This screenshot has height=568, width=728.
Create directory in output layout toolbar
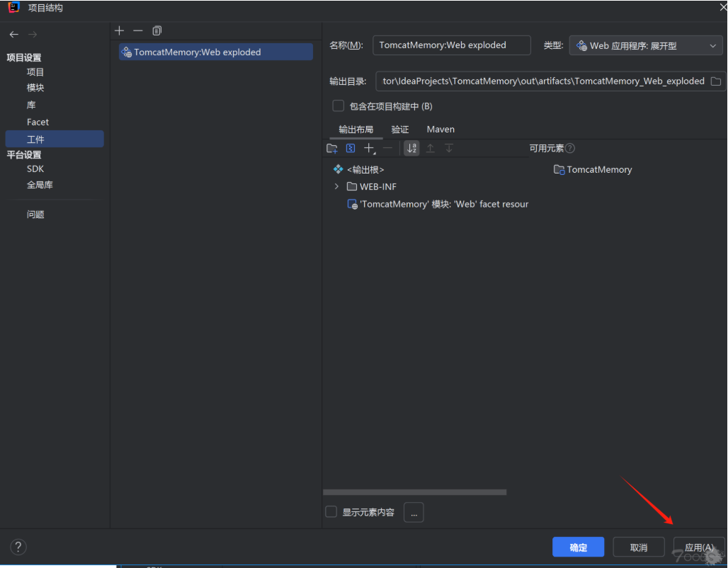click(x=332, y=149)
